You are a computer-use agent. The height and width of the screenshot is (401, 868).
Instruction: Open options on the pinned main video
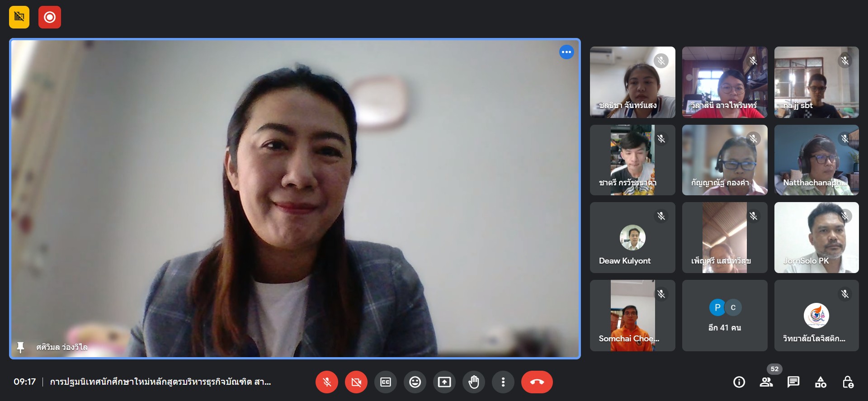click(566, 52)
